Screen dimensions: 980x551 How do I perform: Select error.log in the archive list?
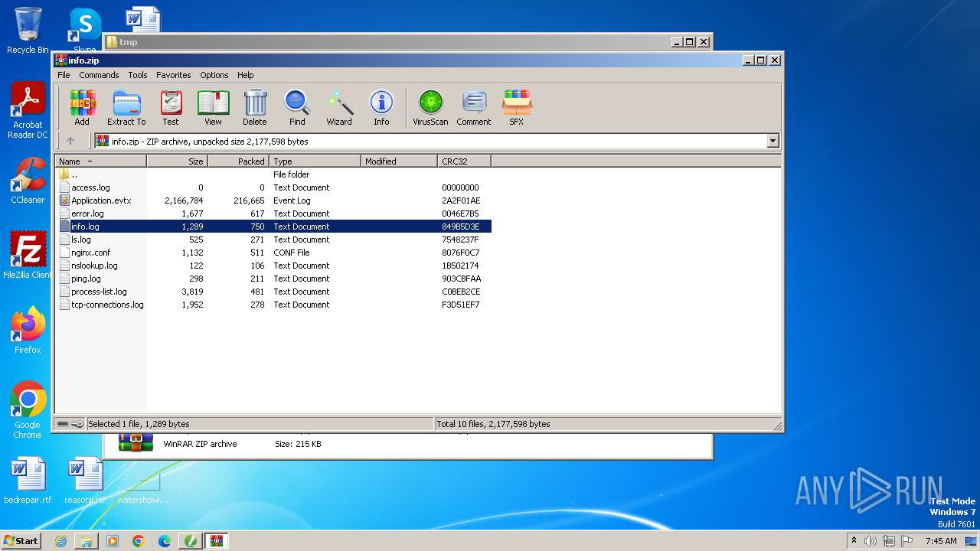click(273, 214)
